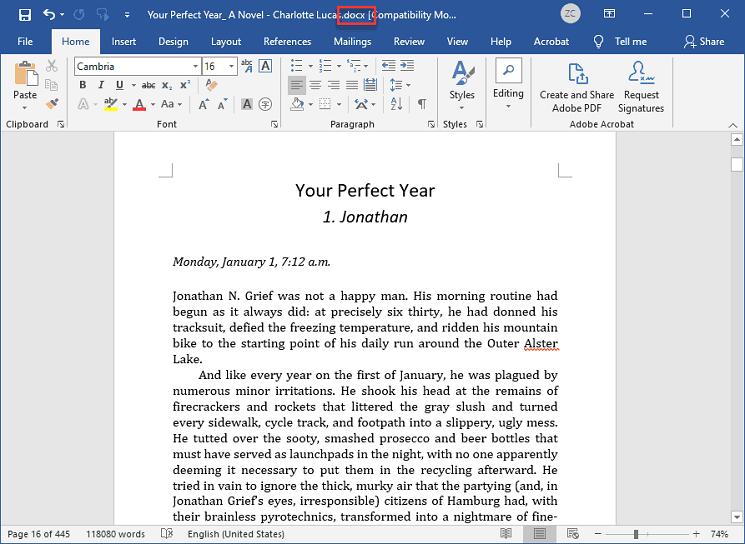
Task: Increase font size with grow font icon
Action: click(203, 104)
